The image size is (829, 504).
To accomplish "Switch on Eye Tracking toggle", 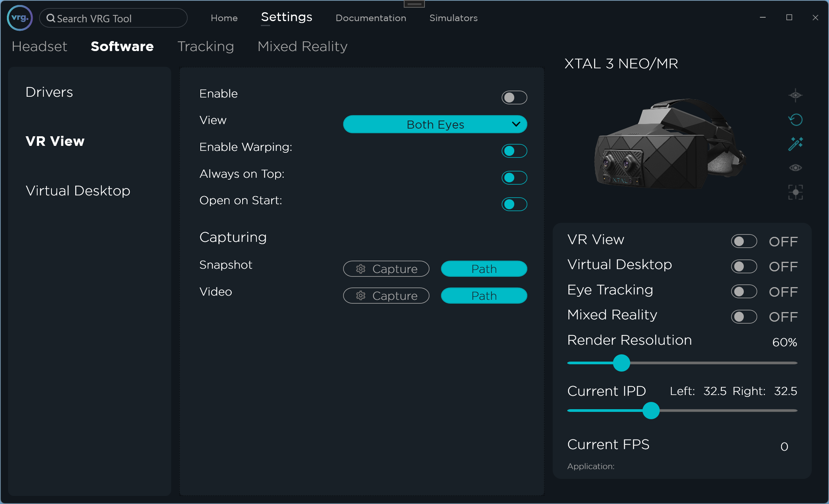I will pos(744,292).
